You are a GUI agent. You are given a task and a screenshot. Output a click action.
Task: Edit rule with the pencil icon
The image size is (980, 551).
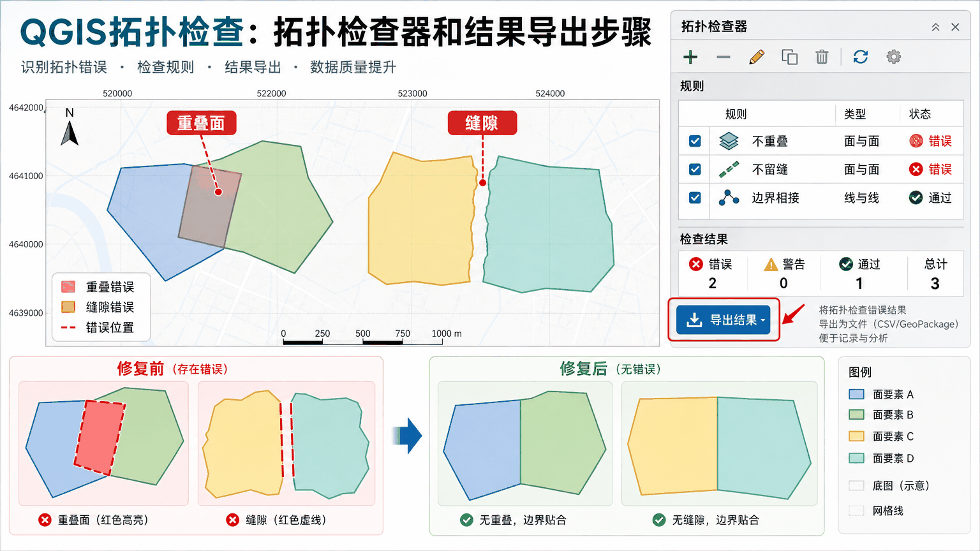pos(757,57)
